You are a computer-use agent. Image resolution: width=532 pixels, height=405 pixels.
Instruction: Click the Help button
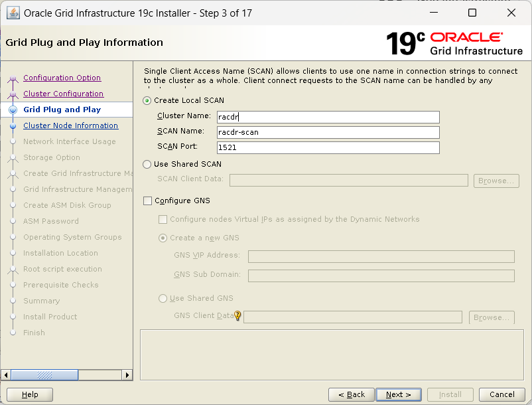(30, 394)
